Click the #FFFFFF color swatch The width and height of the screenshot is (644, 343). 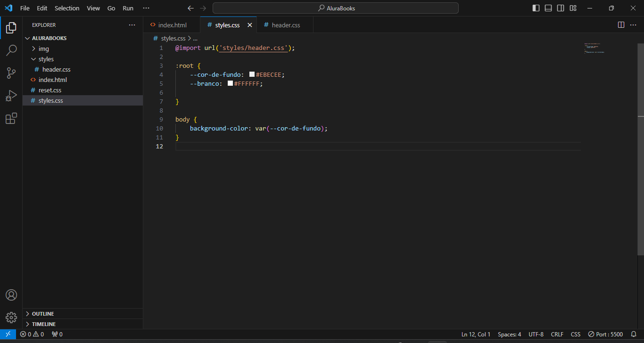[230, 83]
